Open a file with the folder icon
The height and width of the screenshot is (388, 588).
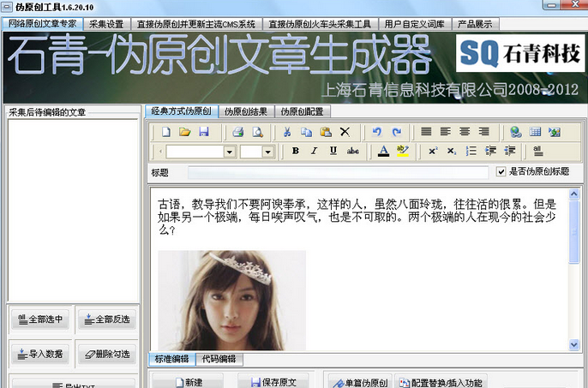coord(185,132)
